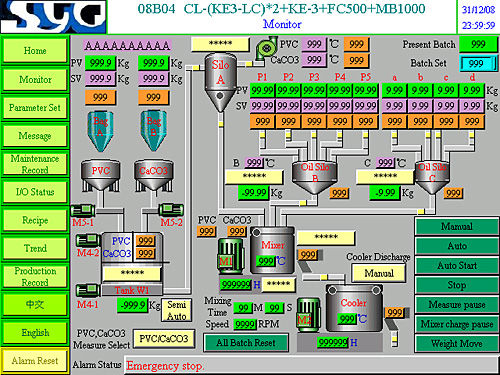Click the Auto Start button
The width and height of the screenshot is (500, 375).
(457, 265)
